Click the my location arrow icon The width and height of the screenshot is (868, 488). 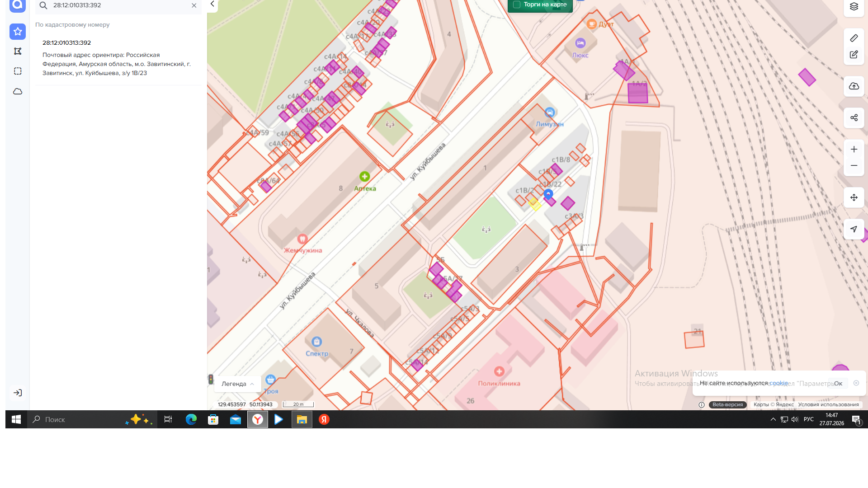coord(854,229)
